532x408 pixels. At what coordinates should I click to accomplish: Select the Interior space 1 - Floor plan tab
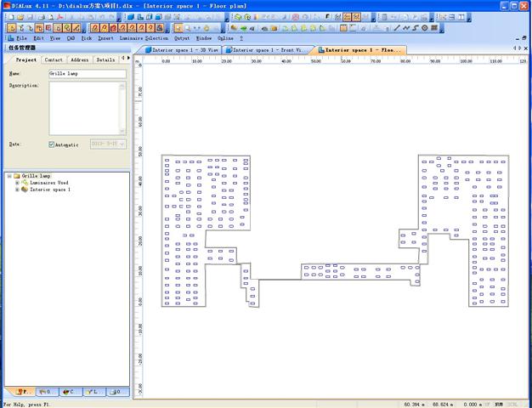click(x=359, y=50)
